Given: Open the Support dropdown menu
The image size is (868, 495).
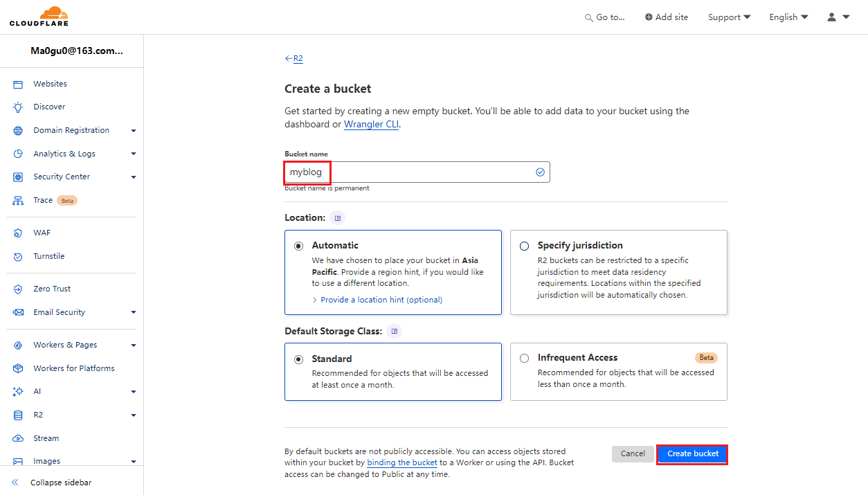Looking at the screenshot, I should click(729, 17).
